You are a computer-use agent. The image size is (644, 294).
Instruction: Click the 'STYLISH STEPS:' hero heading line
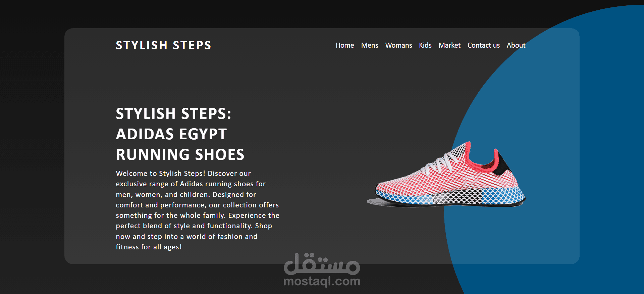click(173, 113)
